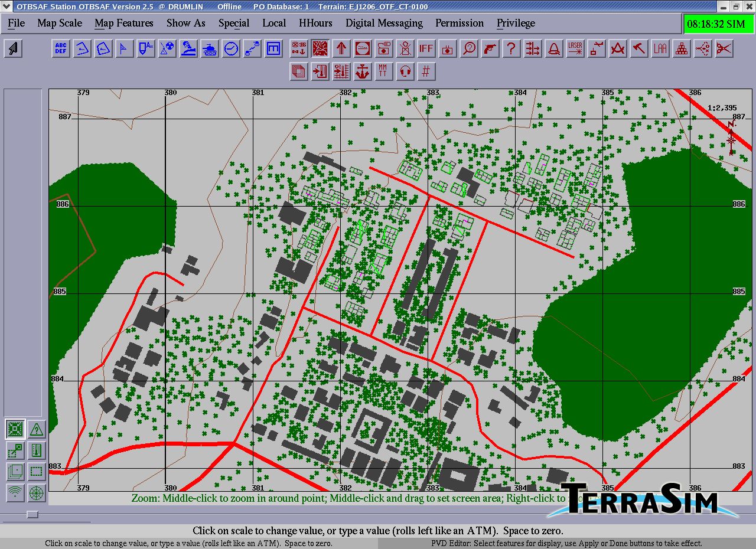Open the Digital Messaging menu

coord(384,23)
